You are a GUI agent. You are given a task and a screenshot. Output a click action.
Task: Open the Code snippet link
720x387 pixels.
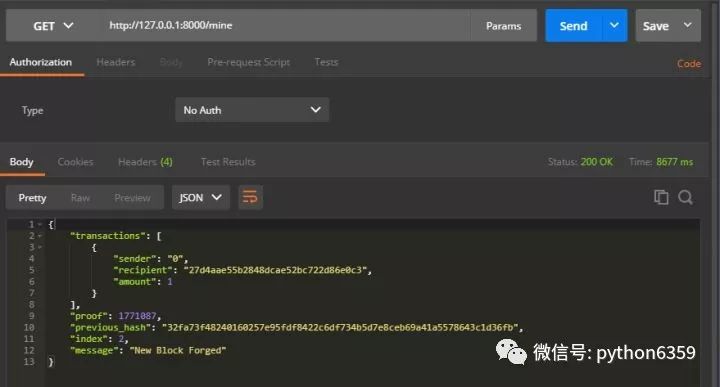coord(689,64)
